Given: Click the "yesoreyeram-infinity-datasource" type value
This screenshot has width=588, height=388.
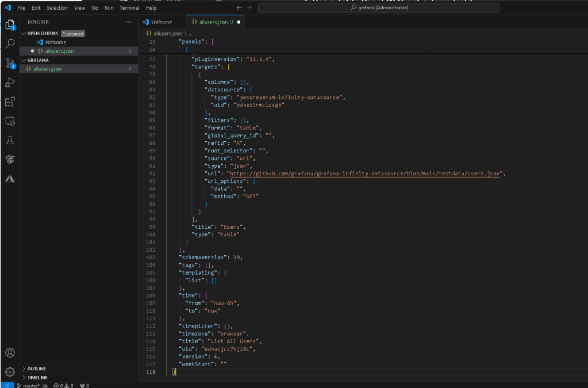Looking at the screenshot, I should (x=290, y=97).
